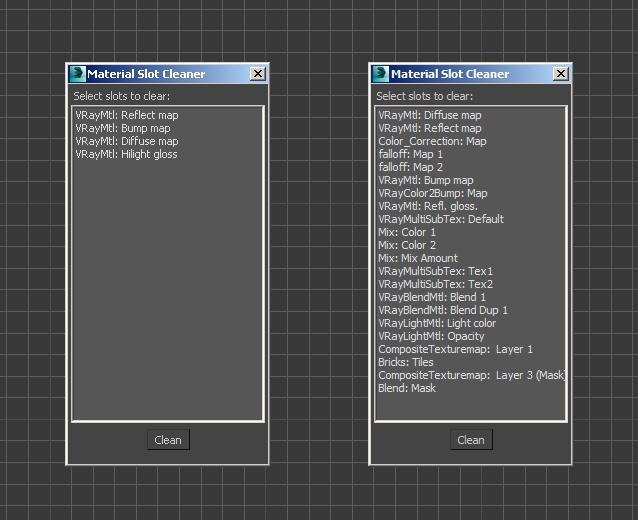The image size is (638, 520).
Task: Select CompositeTexturemap: Layer 3 (Mask) entry
Action: coord(471,375)
